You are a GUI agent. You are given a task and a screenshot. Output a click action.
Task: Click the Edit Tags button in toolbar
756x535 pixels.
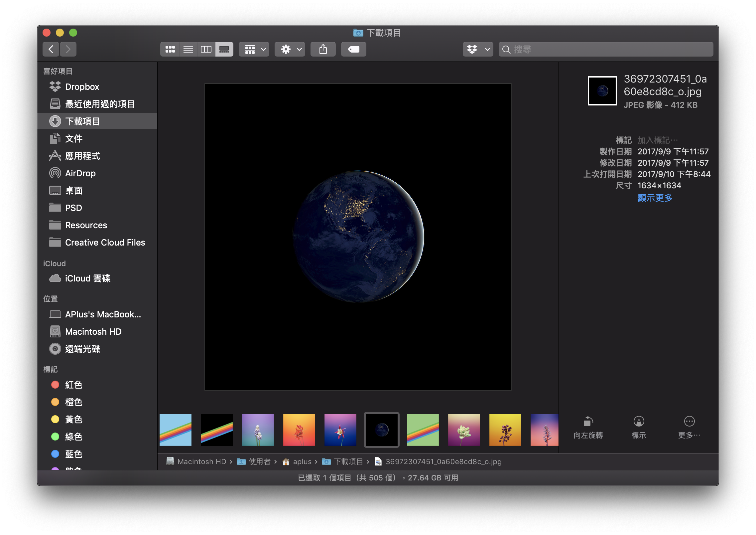point(354,49)
